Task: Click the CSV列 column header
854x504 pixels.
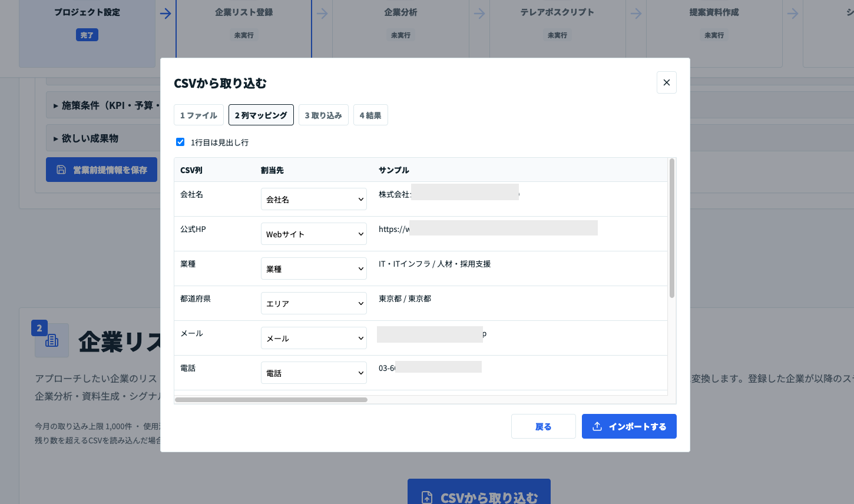Action: [191, 170]
